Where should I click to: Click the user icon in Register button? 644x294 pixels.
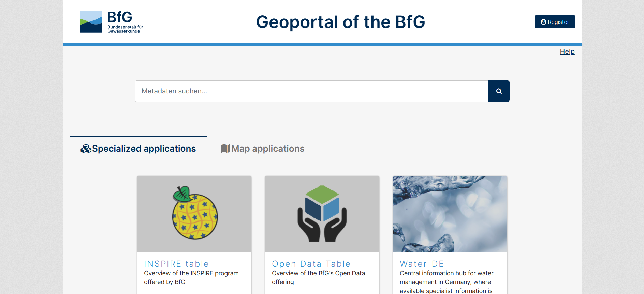coord(543,22)
